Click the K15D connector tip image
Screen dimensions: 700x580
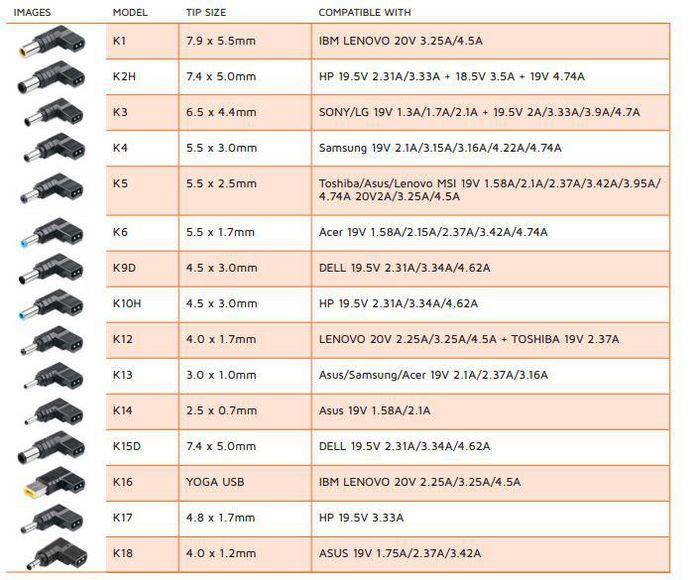pos(51,448)
